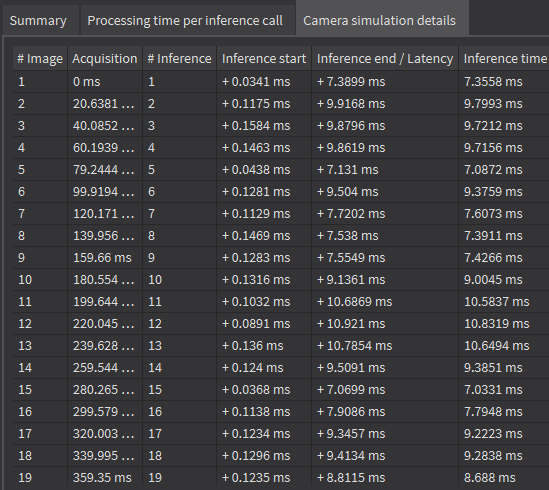This screenshot has height=490, width=549.
Task: Select acquisition cell '20.6381 ...'
Action: click(x=105, y=104)
